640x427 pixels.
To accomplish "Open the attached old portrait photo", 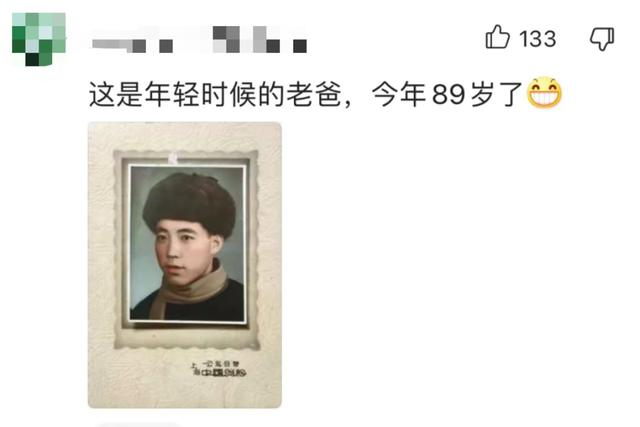I will [x=185, y=265].
